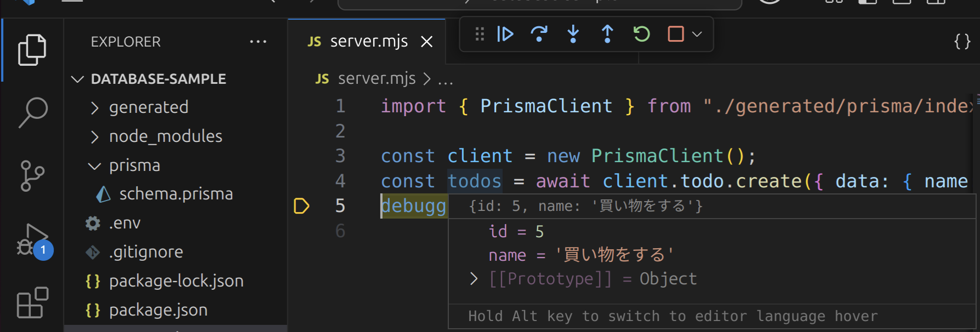Image resolution: width=980 pixels, height=332 pixels.
Task: Click Continue in the debug toolbar
Action: click(505, 35)
